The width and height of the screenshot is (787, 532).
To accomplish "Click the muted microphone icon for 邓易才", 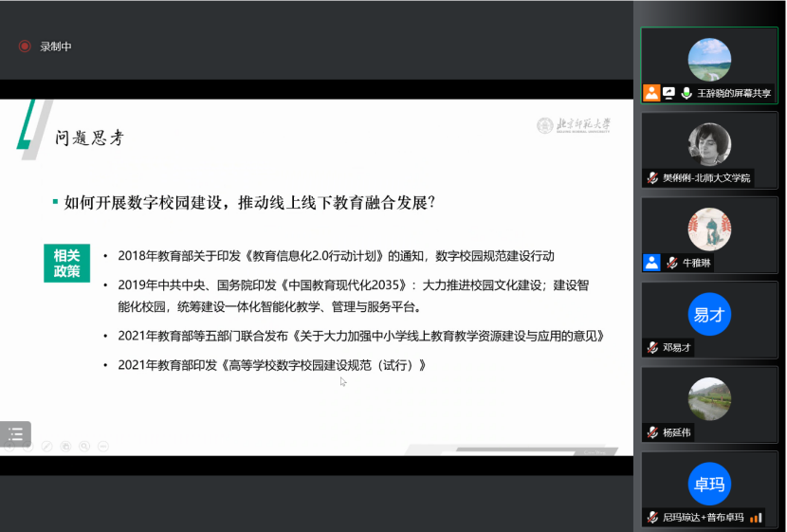I will click(x=652, y=347).
